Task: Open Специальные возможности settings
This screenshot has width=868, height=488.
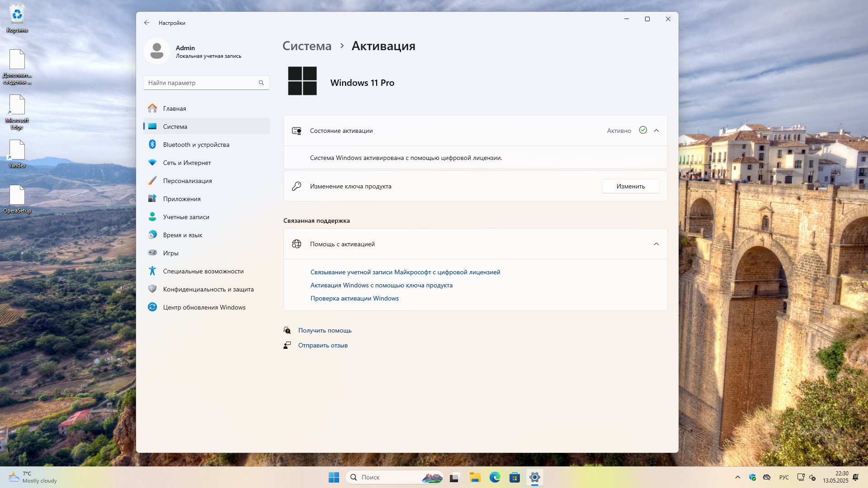Action: (x=203, y=271)
